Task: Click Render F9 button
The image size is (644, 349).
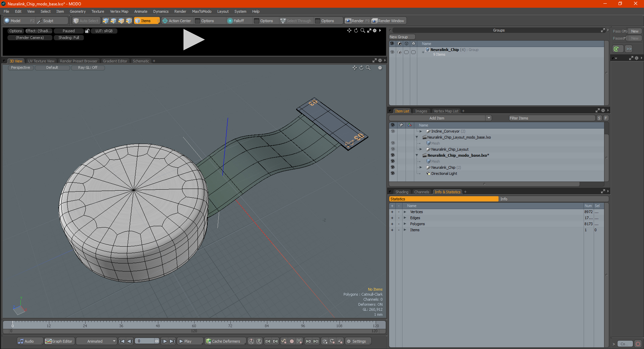Action: pos(357,21)
